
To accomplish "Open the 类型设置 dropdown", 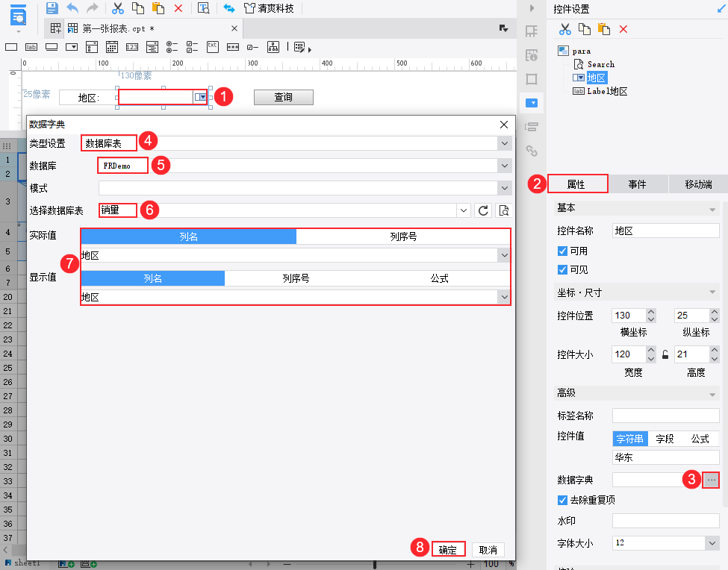I will (505, 143).
